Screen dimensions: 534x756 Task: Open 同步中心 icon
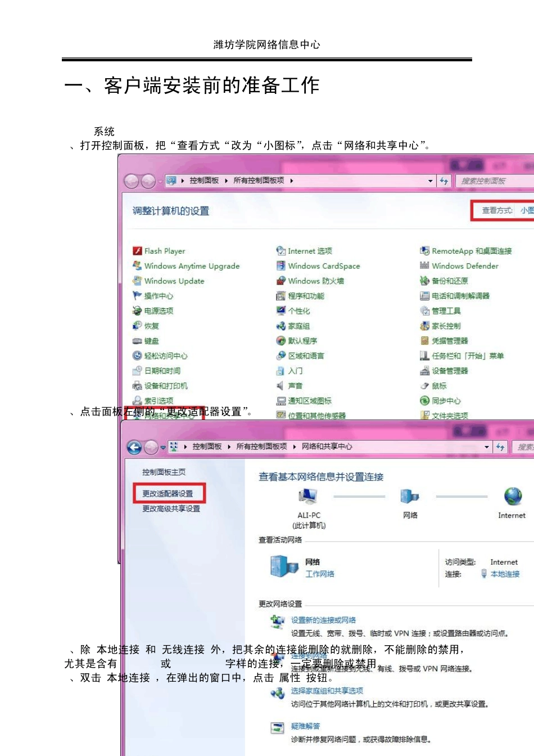tap(425, 400)
